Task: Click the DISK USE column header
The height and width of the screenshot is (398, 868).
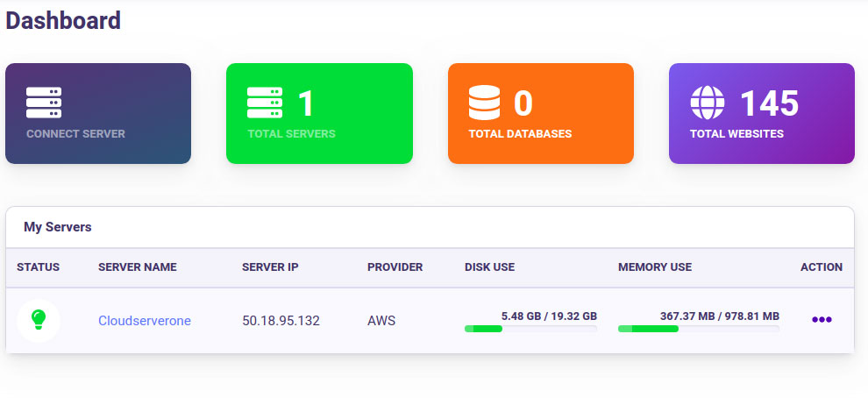Action: tap(489, 267)
